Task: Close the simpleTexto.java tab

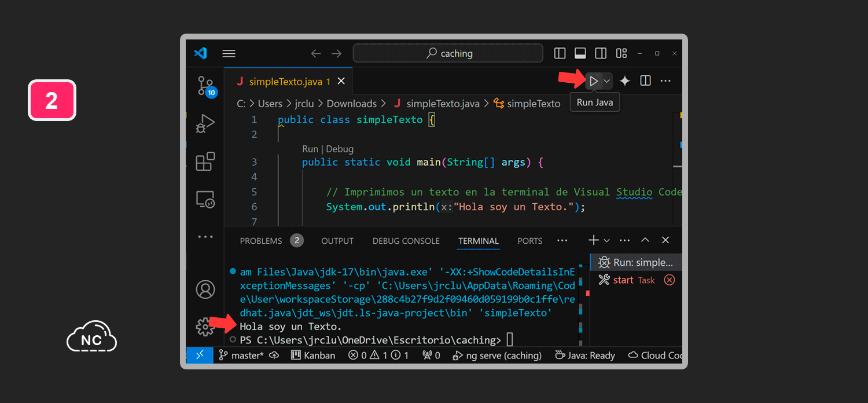Action: point(341,81)
